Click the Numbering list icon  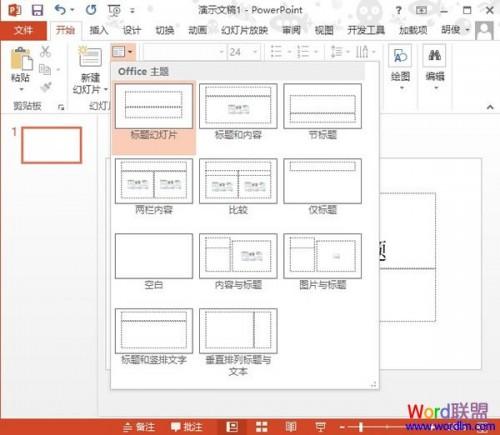tap(303, 52)
